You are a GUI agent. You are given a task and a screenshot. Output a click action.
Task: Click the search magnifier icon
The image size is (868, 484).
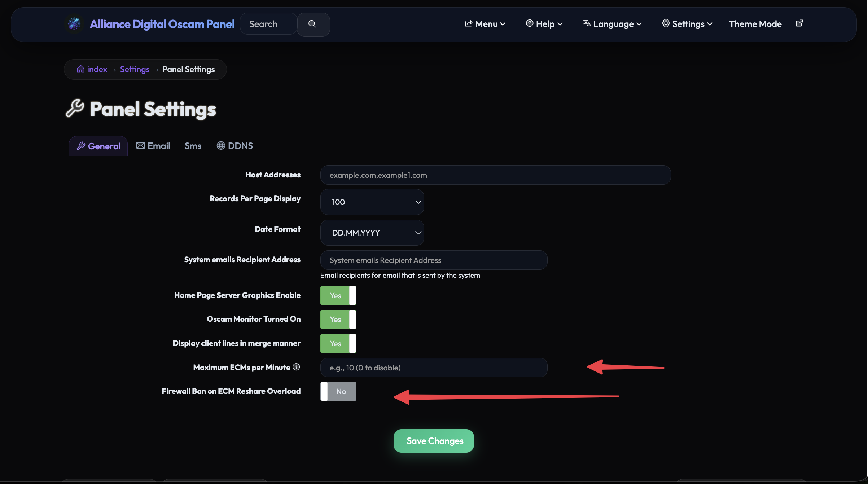[x=312, y=24]
